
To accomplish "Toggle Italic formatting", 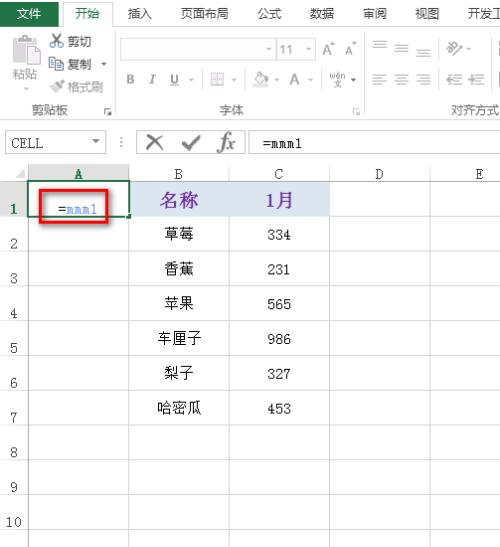I will pos(152,80).
